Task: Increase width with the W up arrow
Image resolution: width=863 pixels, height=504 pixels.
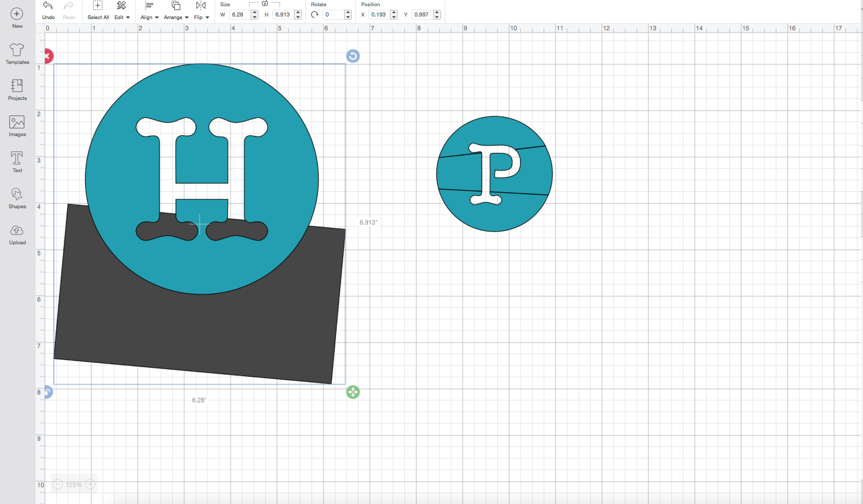Action: (254, 12)
